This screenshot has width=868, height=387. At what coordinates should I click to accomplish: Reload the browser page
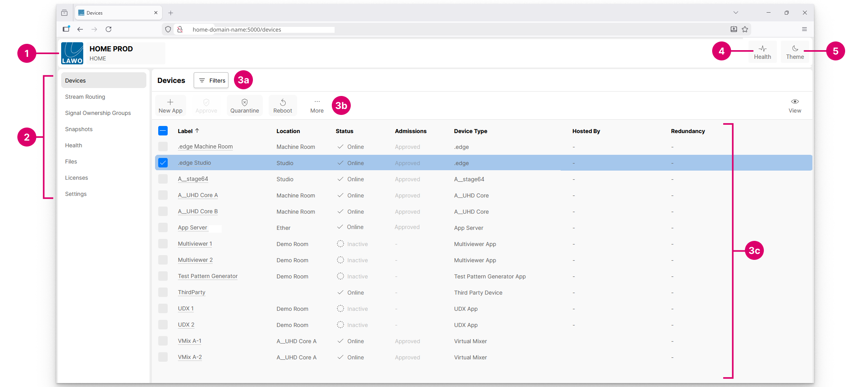(108, 29)
